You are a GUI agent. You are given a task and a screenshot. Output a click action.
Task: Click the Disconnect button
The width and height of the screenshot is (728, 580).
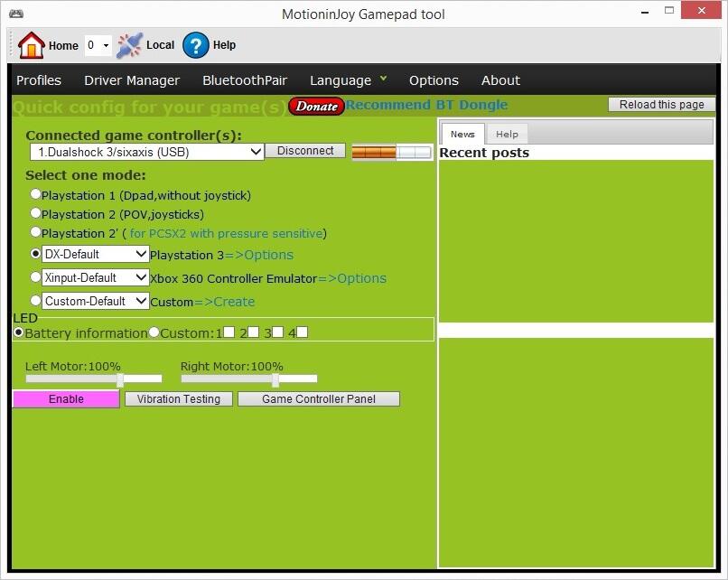click(305, 151)
